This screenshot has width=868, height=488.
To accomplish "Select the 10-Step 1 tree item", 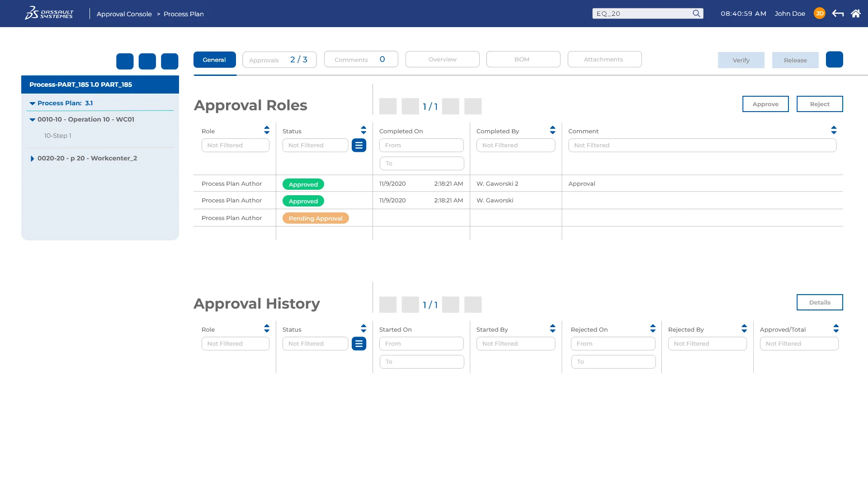I will 57,136.
